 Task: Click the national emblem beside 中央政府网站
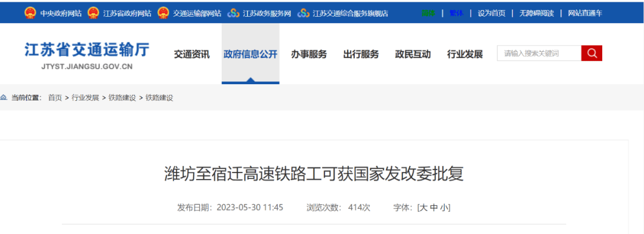(30, 13)
